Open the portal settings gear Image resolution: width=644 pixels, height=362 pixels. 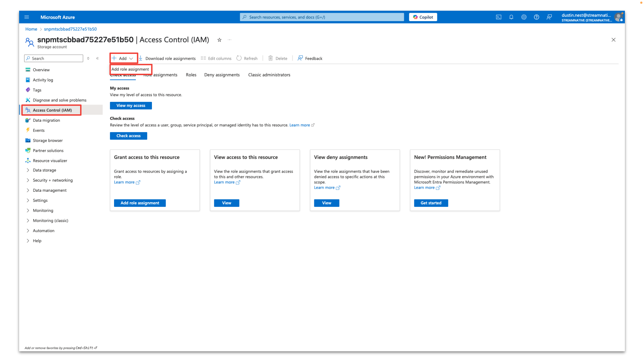tap(524, 17)
